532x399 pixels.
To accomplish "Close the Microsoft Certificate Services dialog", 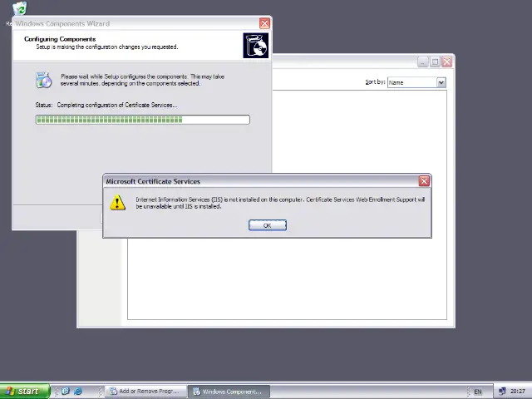I will tap(424, 181).
